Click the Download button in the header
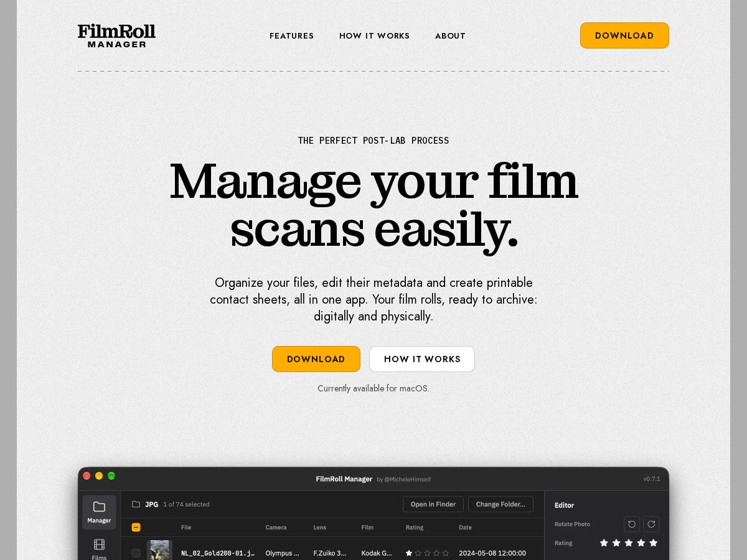Screen dimensions: 747x560 [624, 35]
